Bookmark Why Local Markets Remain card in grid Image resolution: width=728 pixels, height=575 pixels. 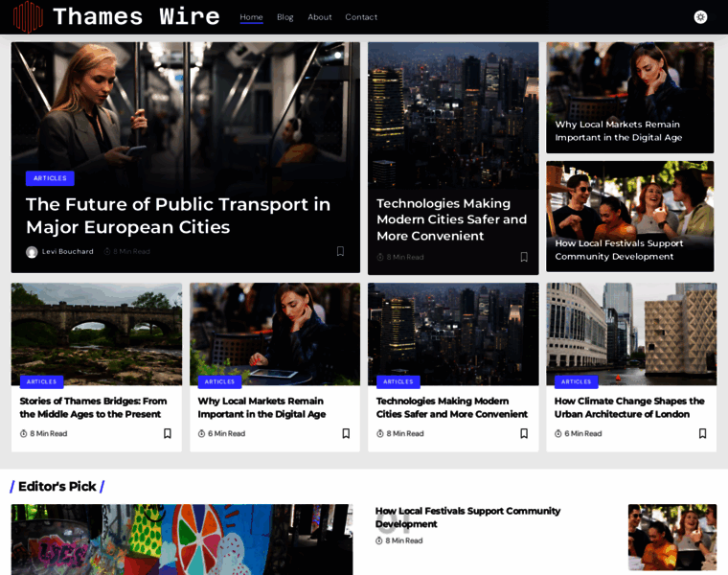pyautogui.click(x=346, y=433)
